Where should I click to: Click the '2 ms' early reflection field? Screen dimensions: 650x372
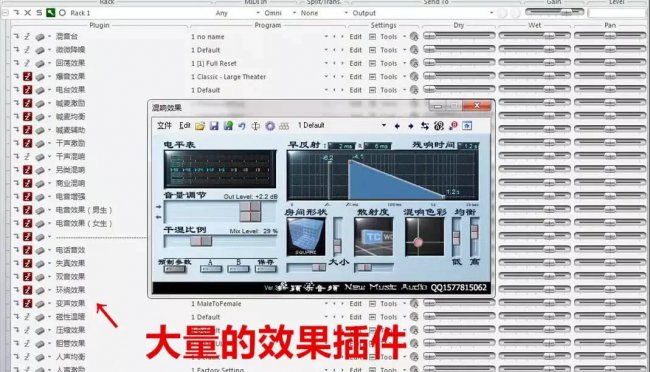pos(342,146)
